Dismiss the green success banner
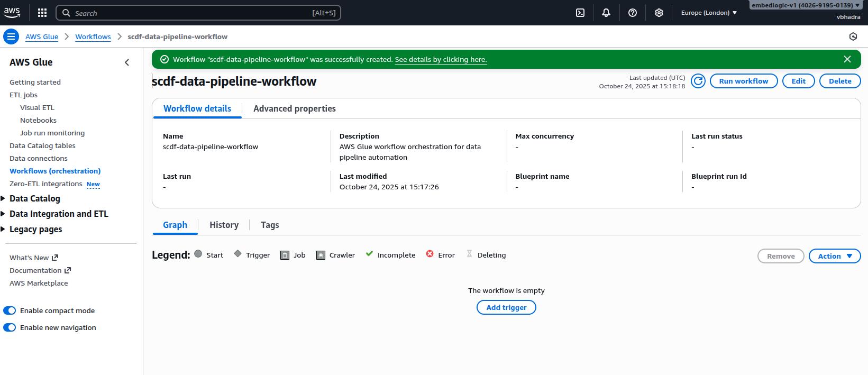 click(847, 59)
